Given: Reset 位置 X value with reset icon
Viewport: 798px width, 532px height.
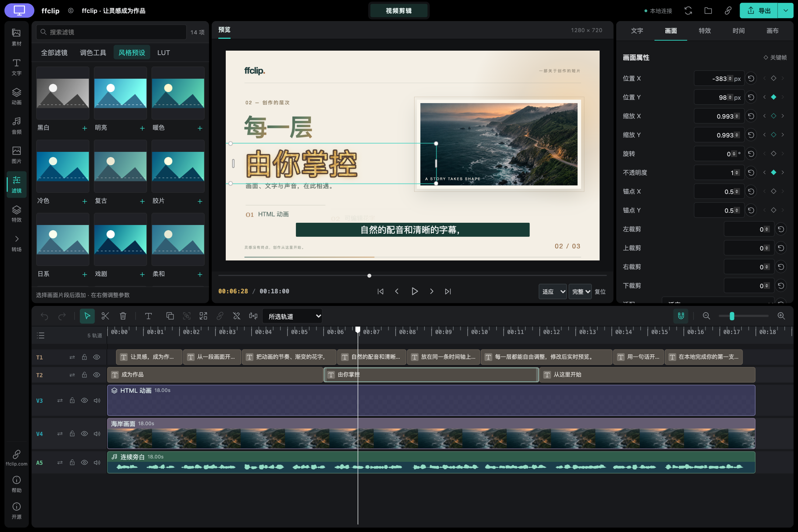Looking at the screenshot, I should tap(751, 78).
